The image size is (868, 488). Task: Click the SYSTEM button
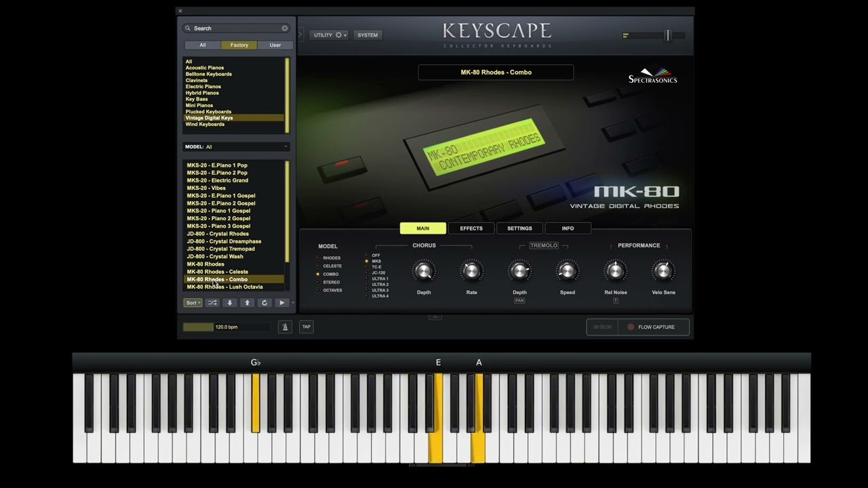[368, 35]
